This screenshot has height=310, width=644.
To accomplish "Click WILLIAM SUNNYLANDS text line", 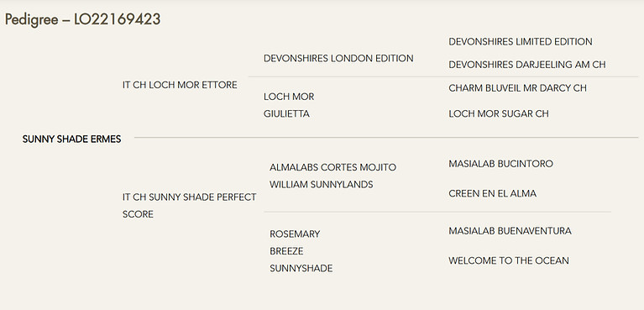I will (x=322, y=185).
